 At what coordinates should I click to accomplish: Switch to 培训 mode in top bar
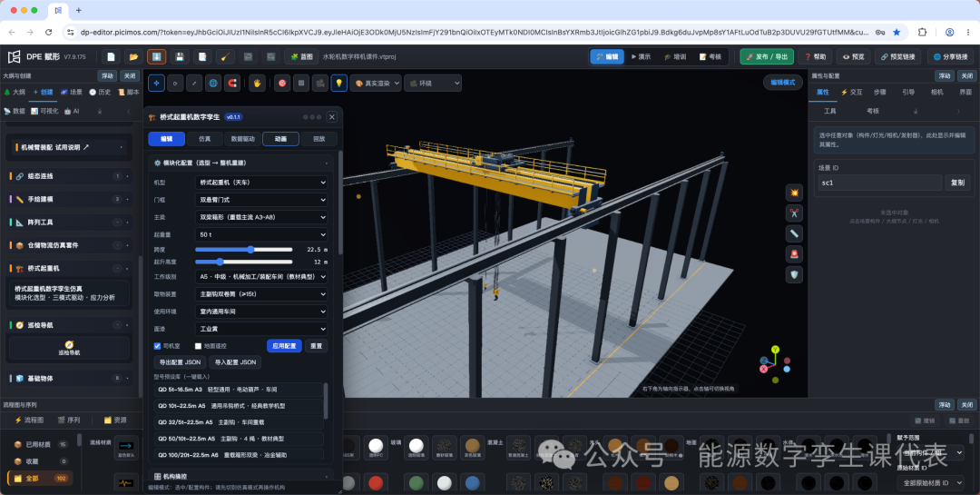(675, 57)
